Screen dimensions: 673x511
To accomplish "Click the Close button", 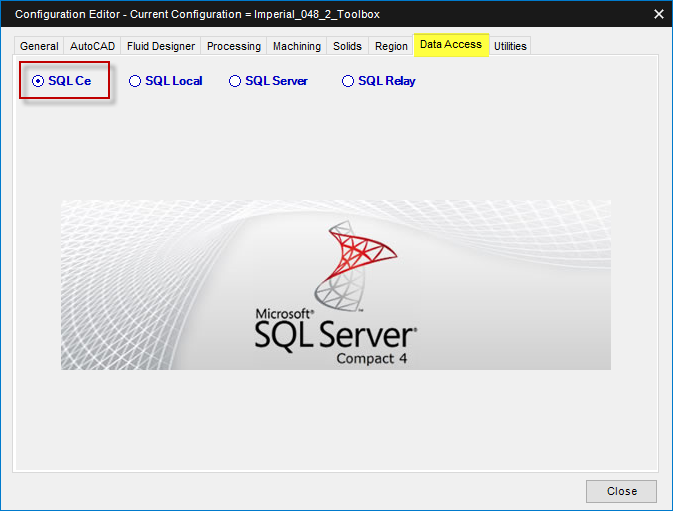I will pos(621,491).
